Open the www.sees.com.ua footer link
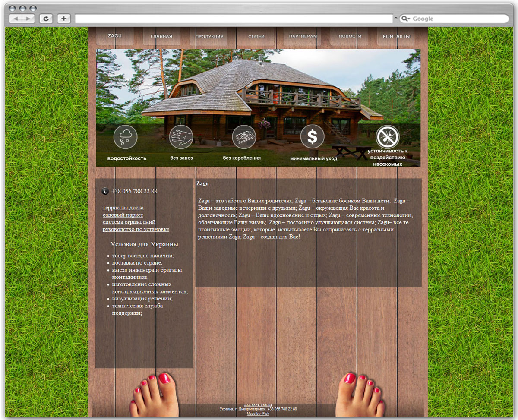Screen dimensions: 518x420 (x=258, y=405)
